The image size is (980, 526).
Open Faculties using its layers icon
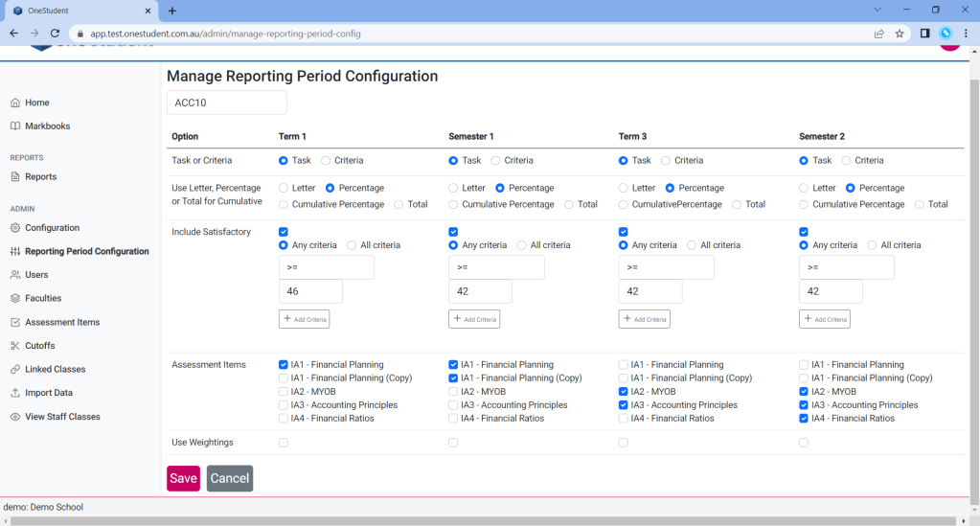coord(15,299)
